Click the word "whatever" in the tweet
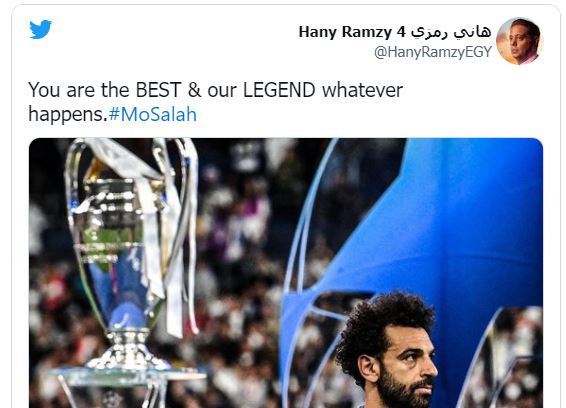This screenshot has height=408, width=566. (x=362, y=90)
